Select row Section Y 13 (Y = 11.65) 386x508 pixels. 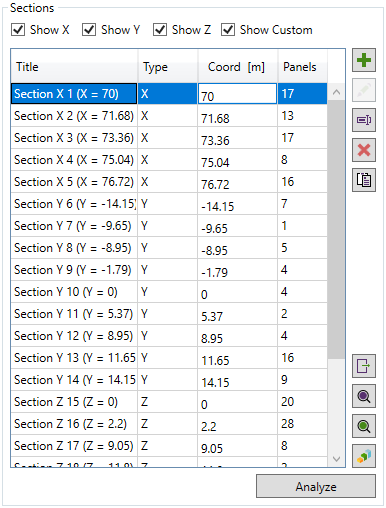coord(169,358)
